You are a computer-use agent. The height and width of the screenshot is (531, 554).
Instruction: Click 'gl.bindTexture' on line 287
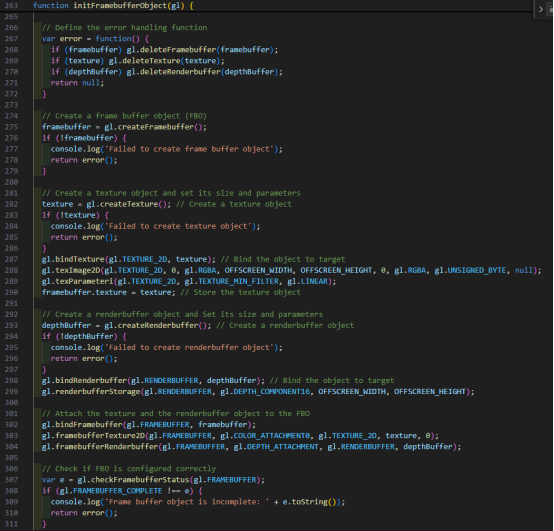(x=73, y=259)
